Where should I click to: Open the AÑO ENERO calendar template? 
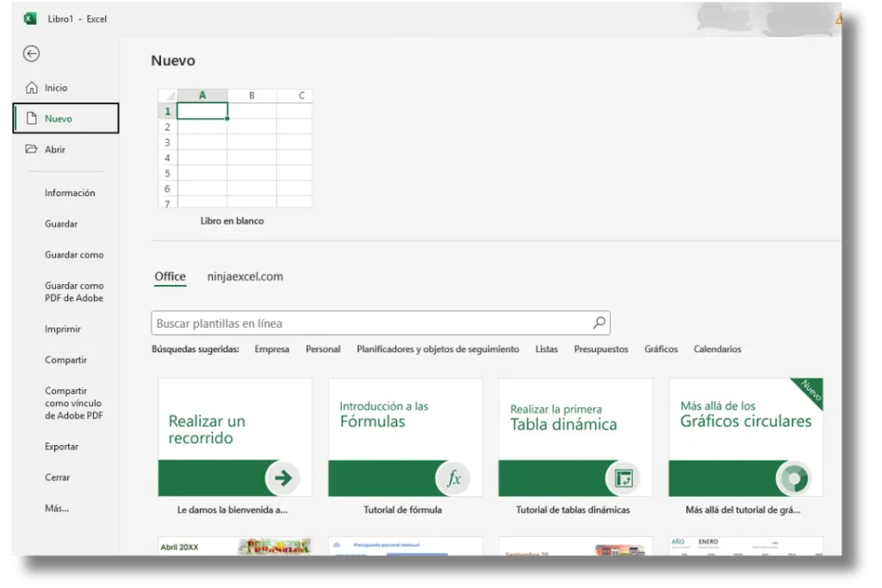click(746, 547)
